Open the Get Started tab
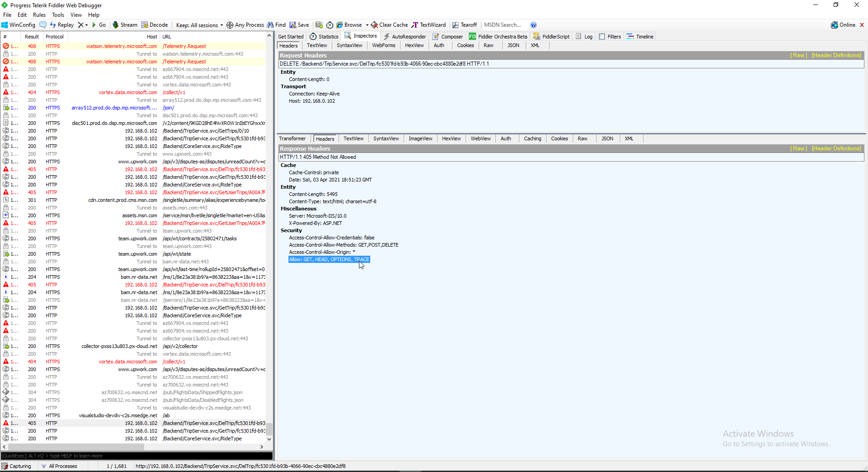The height and width of the screenshot is (472, 868). (x=291, y=37)
